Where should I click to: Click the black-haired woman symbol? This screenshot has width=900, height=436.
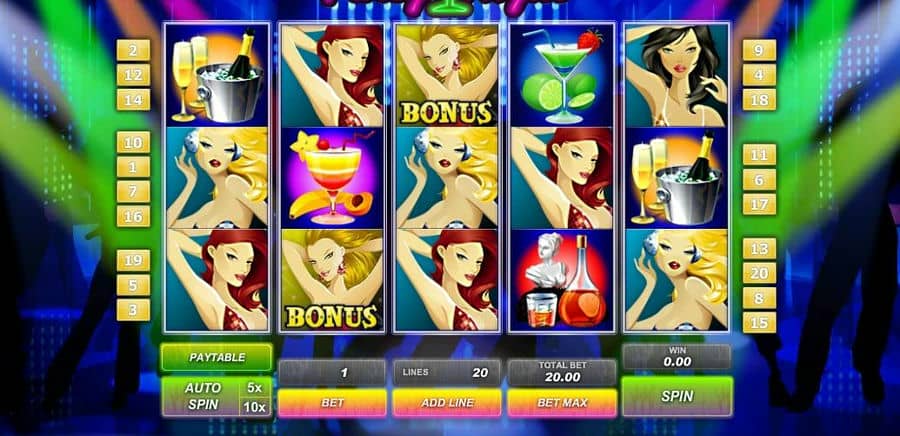click(x=677, y=75)
